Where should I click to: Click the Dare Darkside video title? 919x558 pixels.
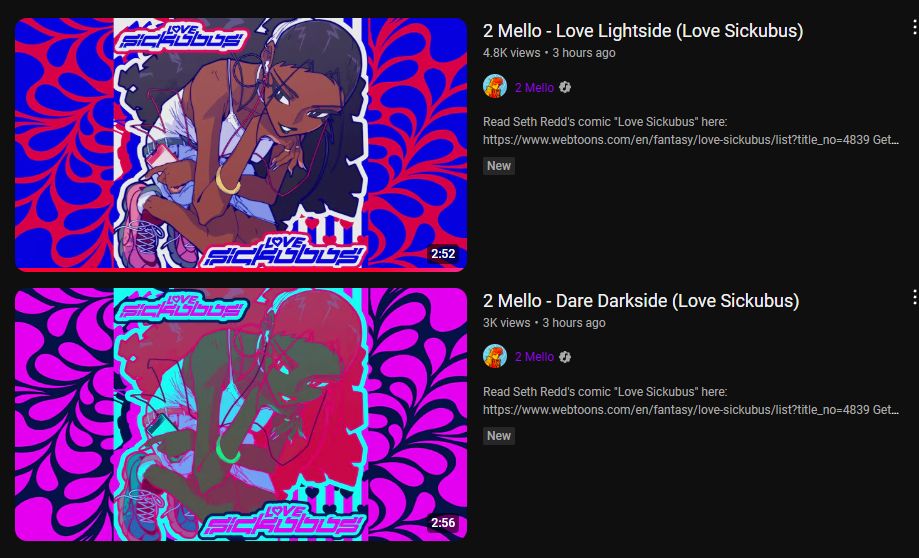click(641, 301)
